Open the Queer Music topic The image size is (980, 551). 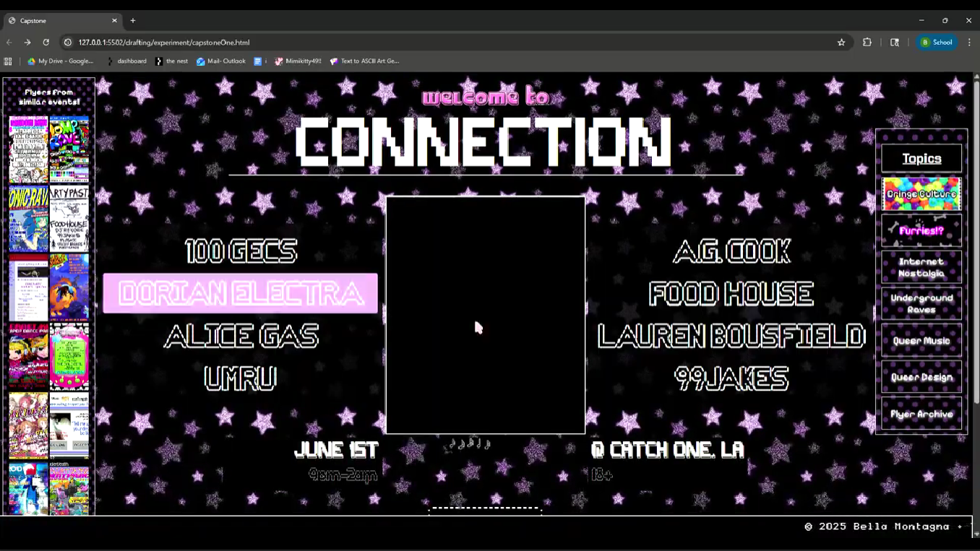921,341
